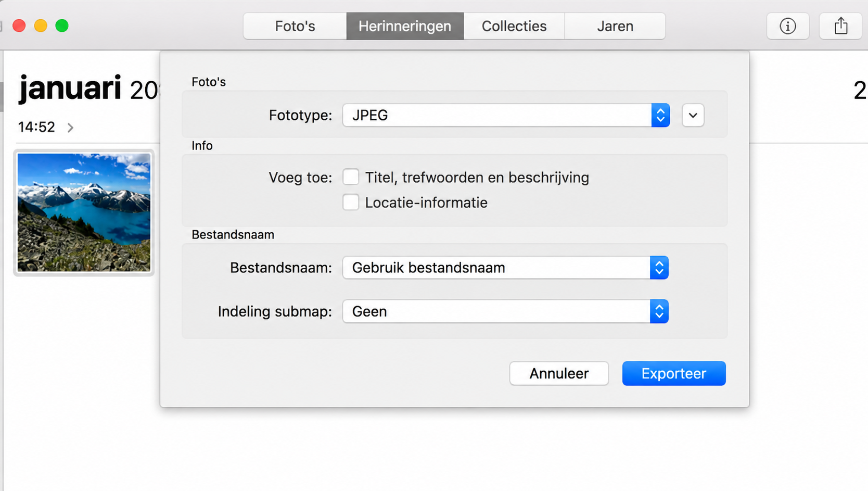Switch to the Jaren tab
The height and width of the screenshot is (491, 868).
(x=615, y=26)
